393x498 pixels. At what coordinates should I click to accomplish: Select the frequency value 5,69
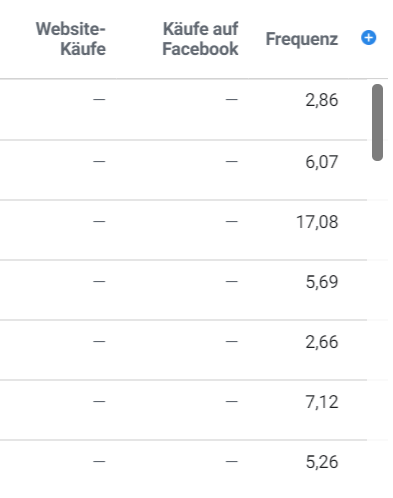pyautogui.click(x=322, y=282)
